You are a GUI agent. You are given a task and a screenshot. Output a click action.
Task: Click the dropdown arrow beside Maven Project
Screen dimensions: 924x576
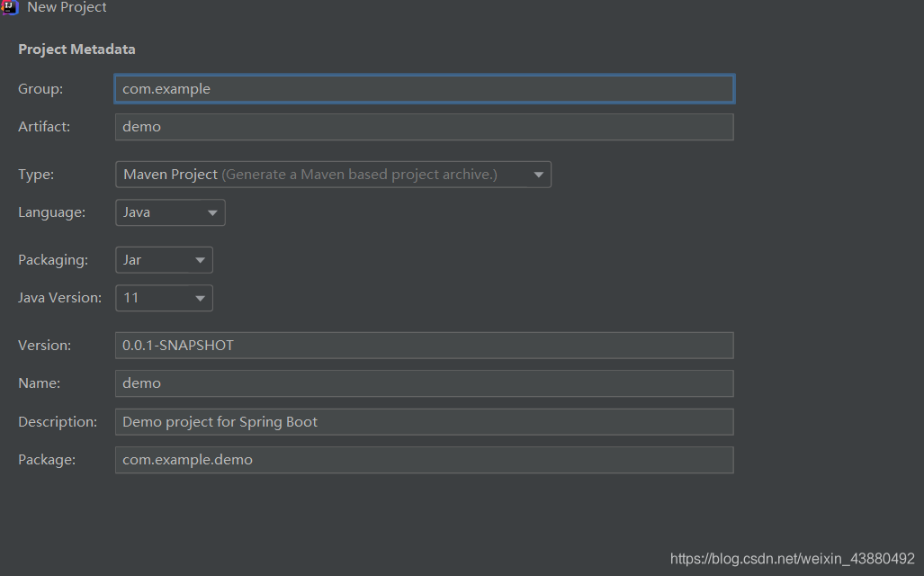pos(539,174)
